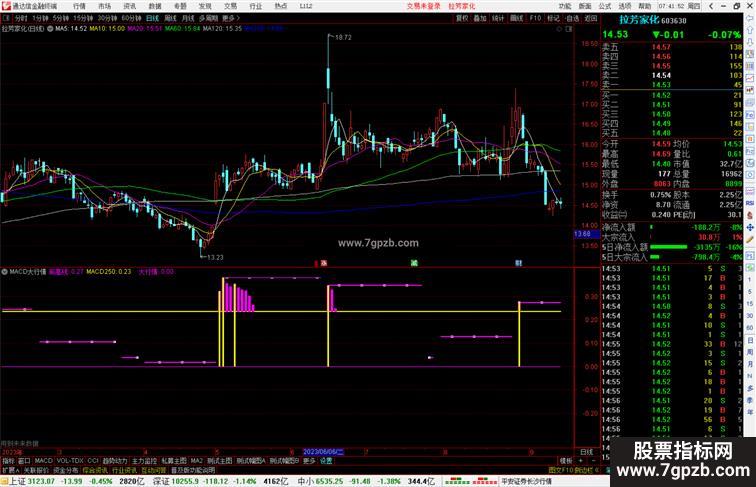Select sidebar 年 yearly icon
The width and height of the screenshot is (756, 487).
[750, 412]
